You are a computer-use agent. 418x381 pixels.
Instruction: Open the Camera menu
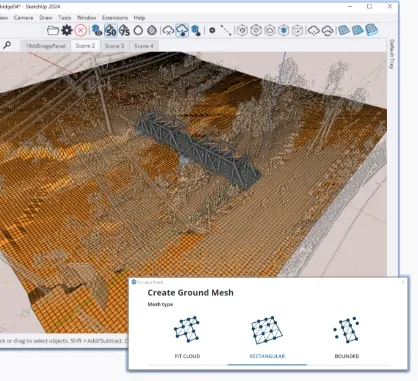tap(23, 18)
